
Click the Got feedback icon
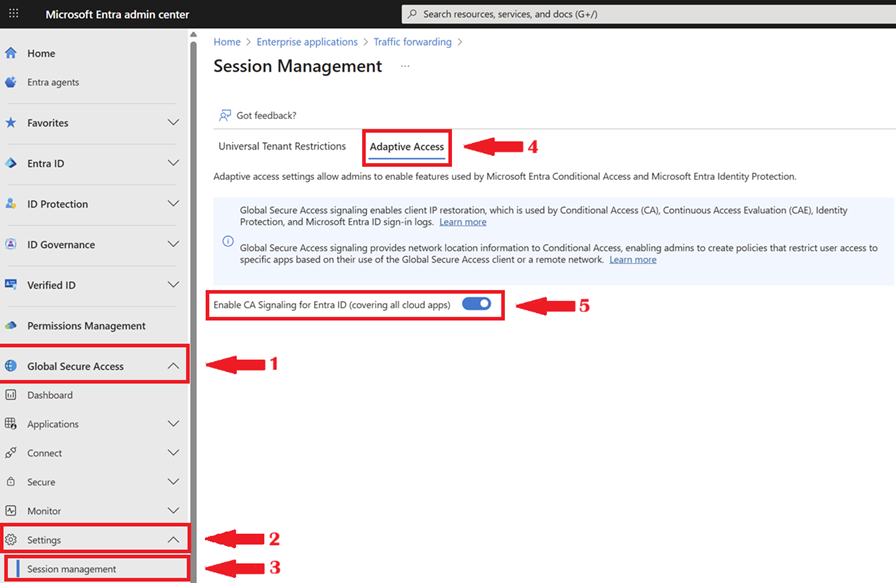225,116
